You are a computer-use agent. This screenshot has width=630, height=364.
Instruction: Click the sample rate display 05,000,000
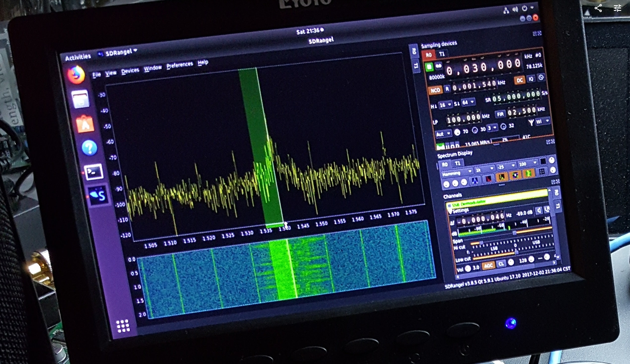tap(516, 97)
